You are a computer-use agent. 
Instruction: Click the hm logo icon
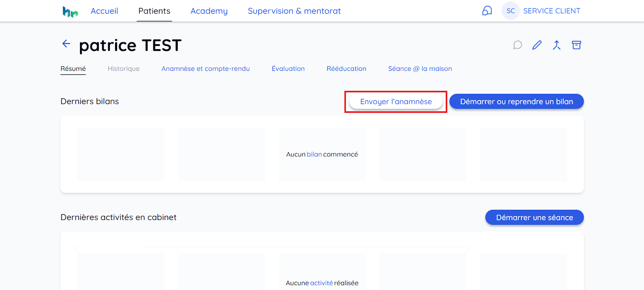point(70,12)
